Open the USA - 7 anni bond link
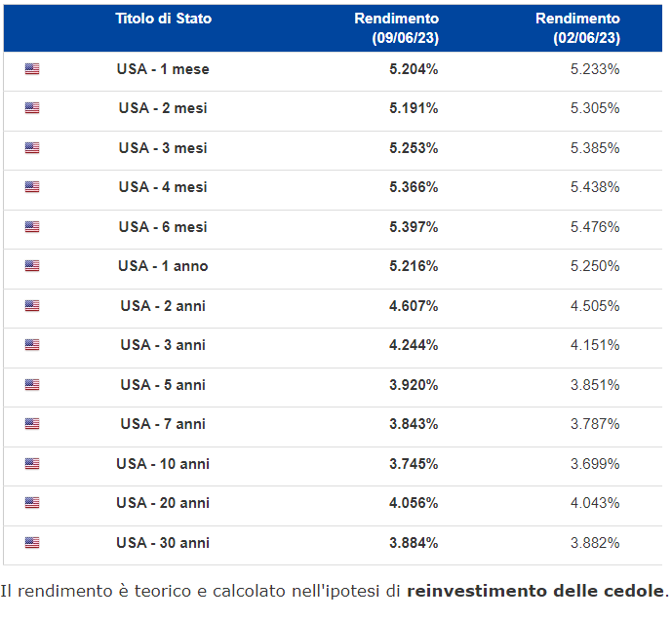672x621 pixels. click(163, 424)
